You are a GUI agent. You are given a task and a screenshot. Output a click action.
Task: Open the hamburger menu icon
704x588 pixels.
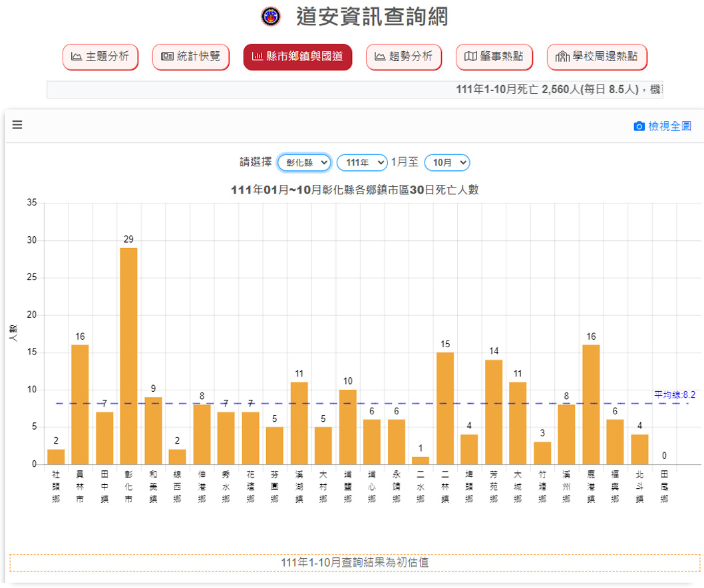[17, 125]
